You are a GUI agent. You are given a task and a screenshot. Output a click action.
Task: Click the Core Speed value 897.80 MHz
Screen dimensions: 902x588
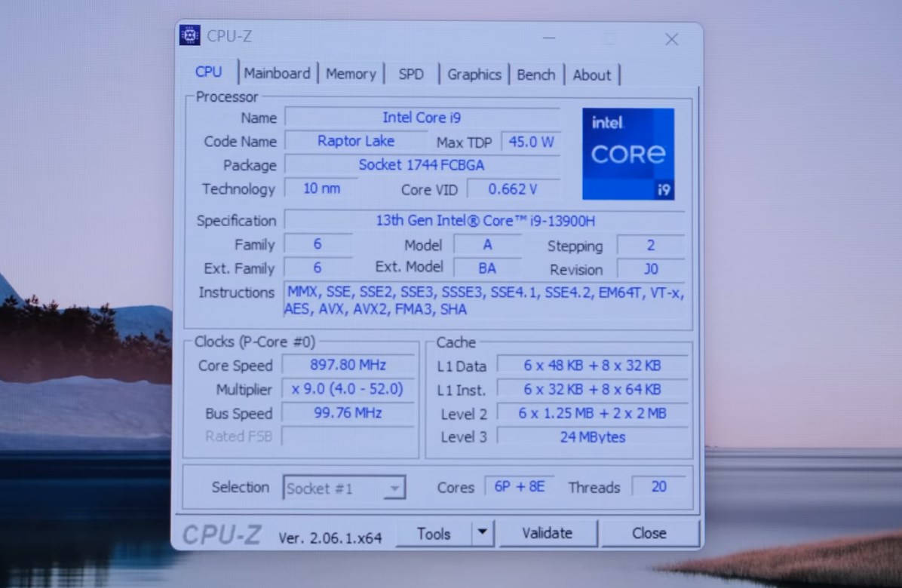[348, 365]
